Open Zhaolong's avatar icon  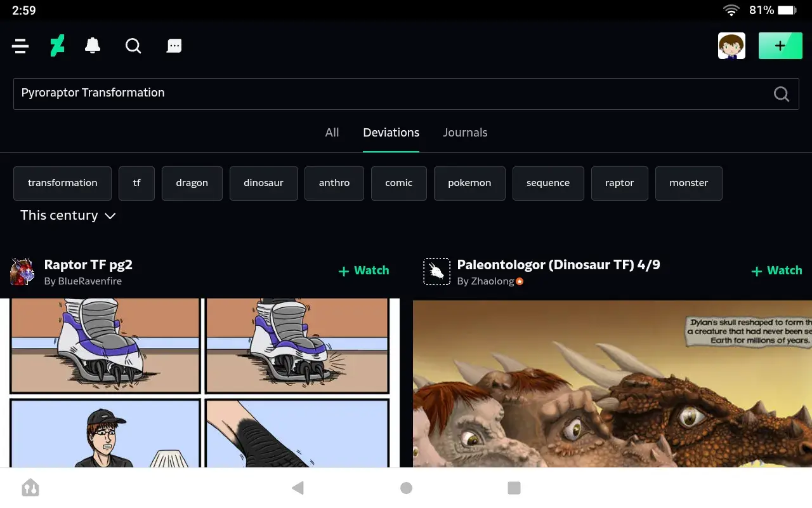pos(436,272)
